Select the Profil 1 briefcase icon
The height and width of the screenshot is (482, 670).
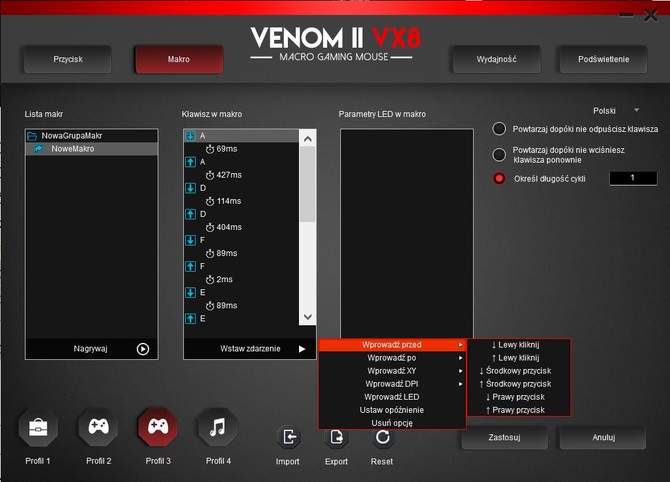[38, 427]
